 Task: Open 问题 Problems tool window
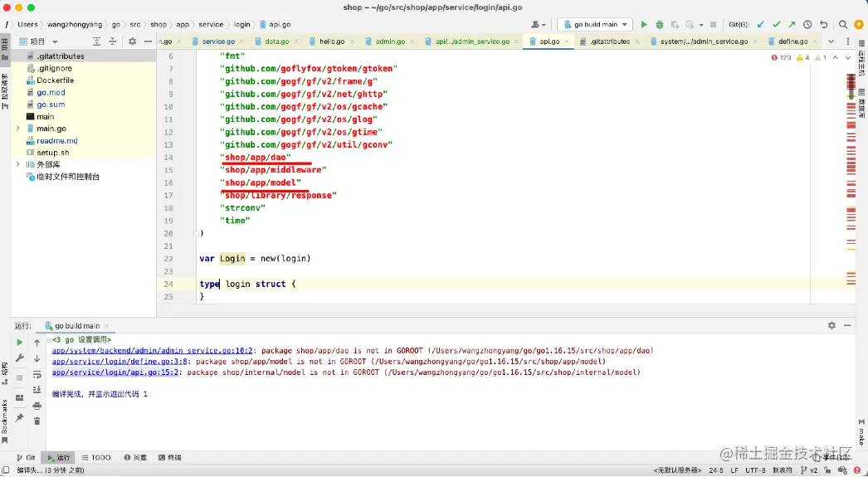tap(135, 458)
